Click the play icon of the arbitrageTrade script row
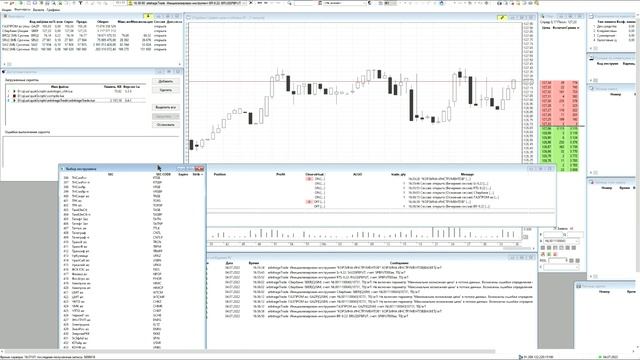 [x=14, y=100]
